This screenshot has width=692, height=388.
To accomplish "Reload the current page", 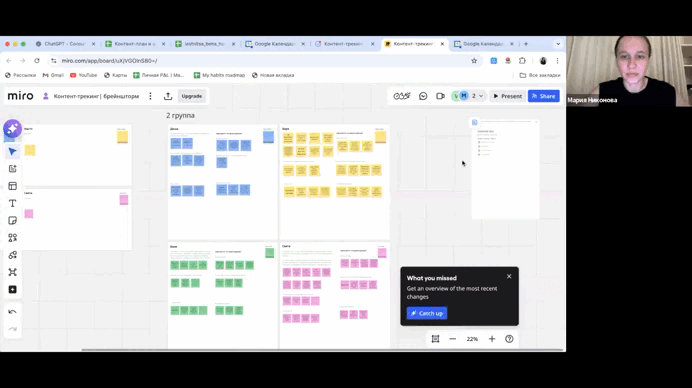I will [37, 60].
